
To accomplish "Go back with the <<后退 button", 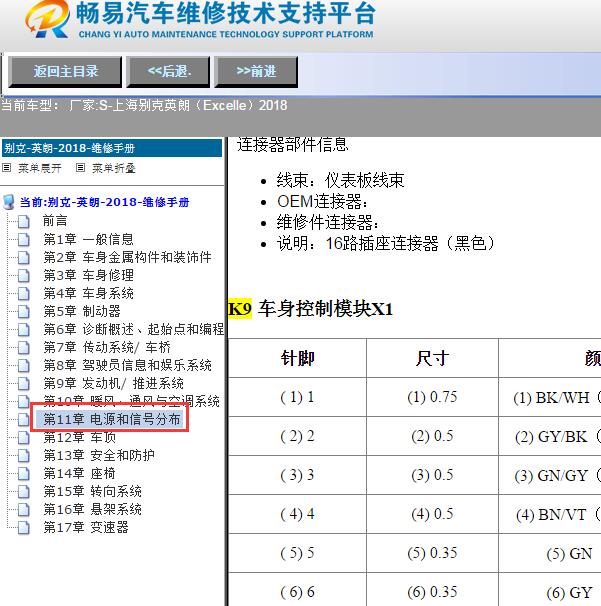I will tap(169, 71).
